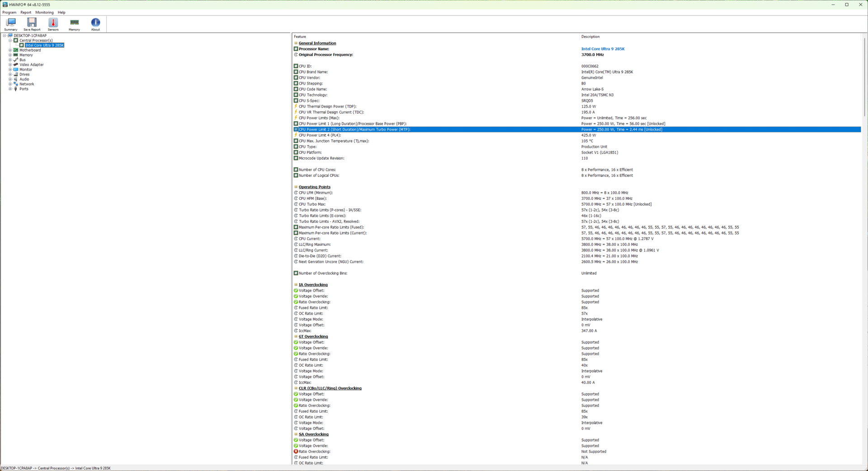
Task: Click the Save Report floppy icon
Action: tap(32, 24)
